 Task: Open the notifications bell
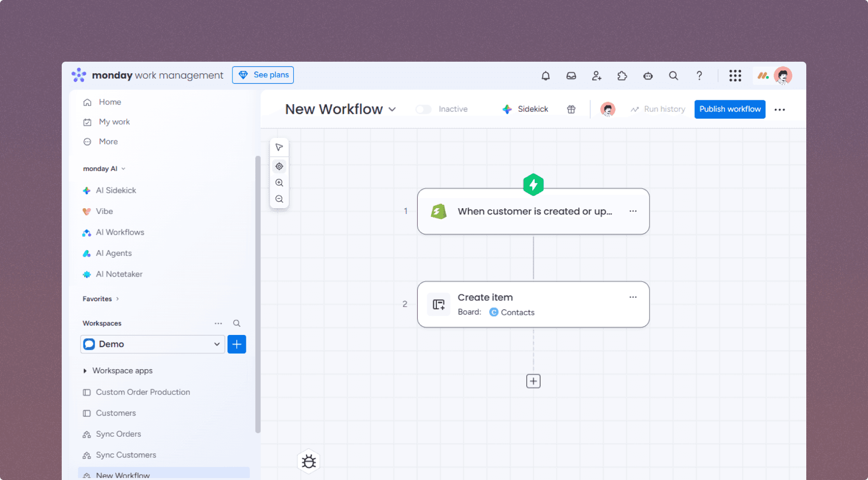[545, 76]
